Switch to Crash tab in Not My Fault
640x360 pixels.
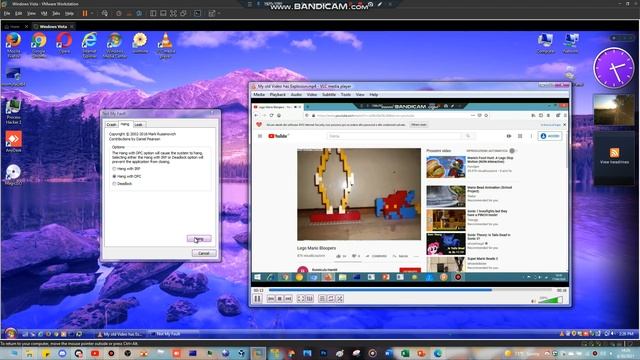coord(111,124)
